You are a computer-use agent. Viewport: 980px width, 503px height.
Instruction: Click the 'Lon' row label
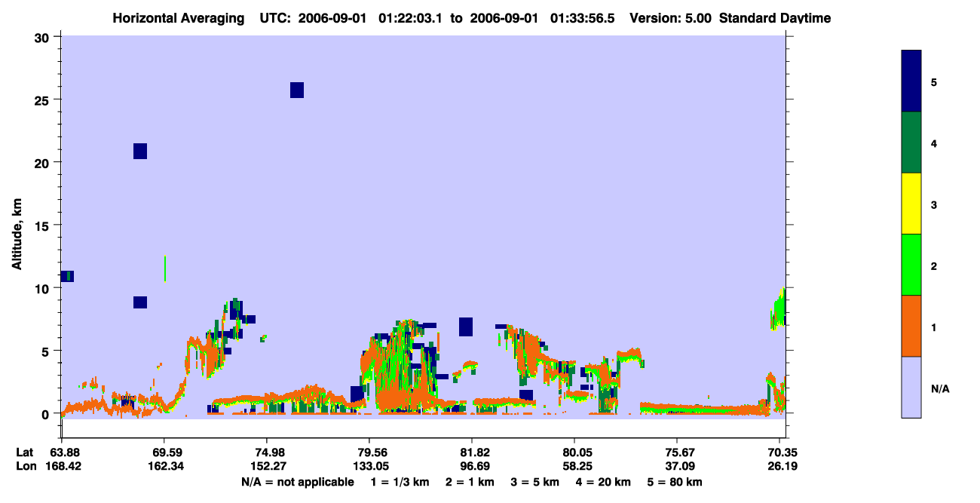coord(26,466)
